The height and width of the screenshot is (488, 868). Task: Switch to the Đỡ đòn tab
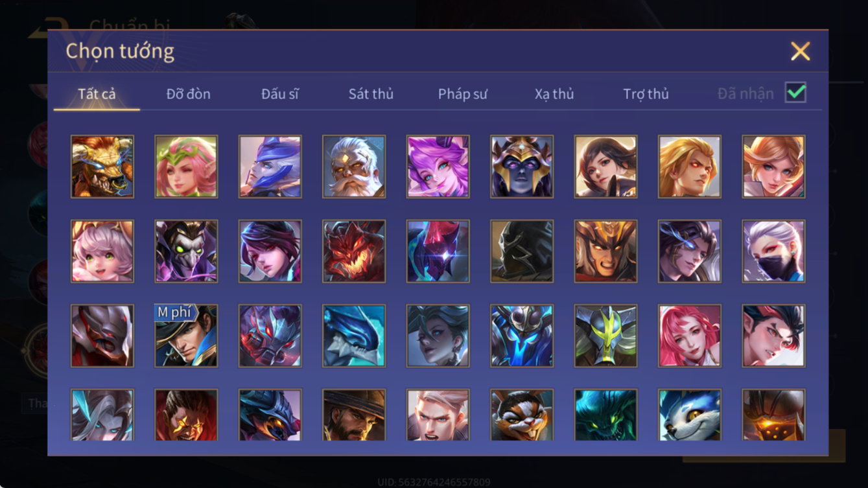(188, 94)
